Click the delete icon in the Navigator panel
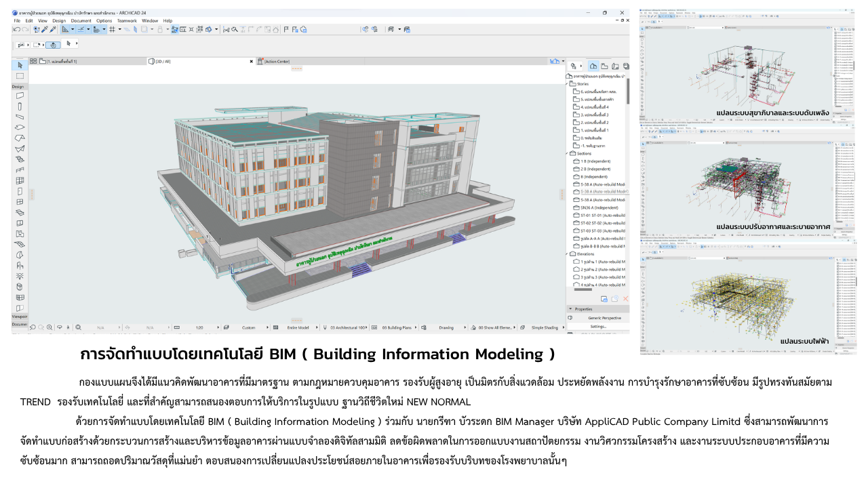868x488 pixels. (625, 298)
